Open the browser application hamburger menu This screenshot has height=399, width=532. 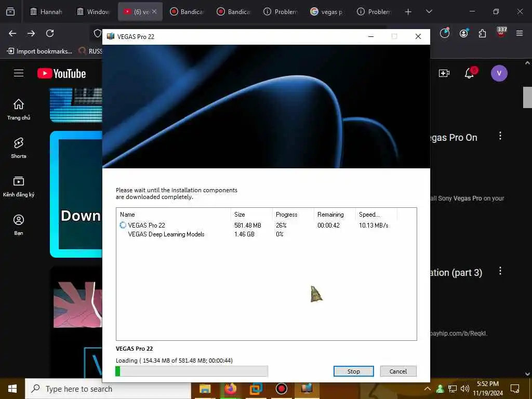click(520, 33)
